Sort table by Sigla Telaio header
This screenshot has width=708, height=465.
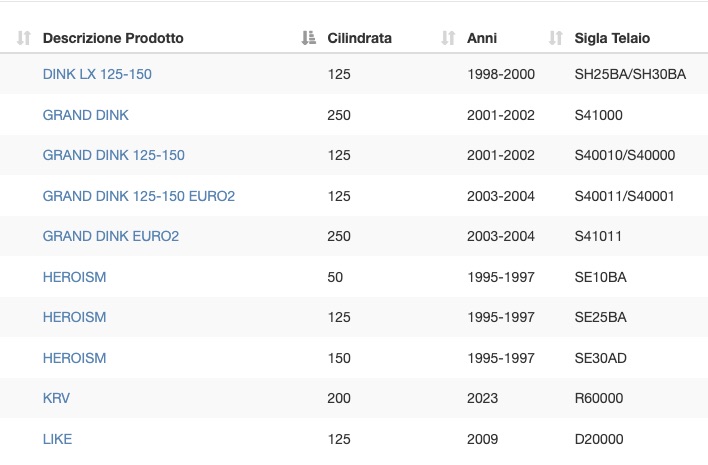(612, 38)
